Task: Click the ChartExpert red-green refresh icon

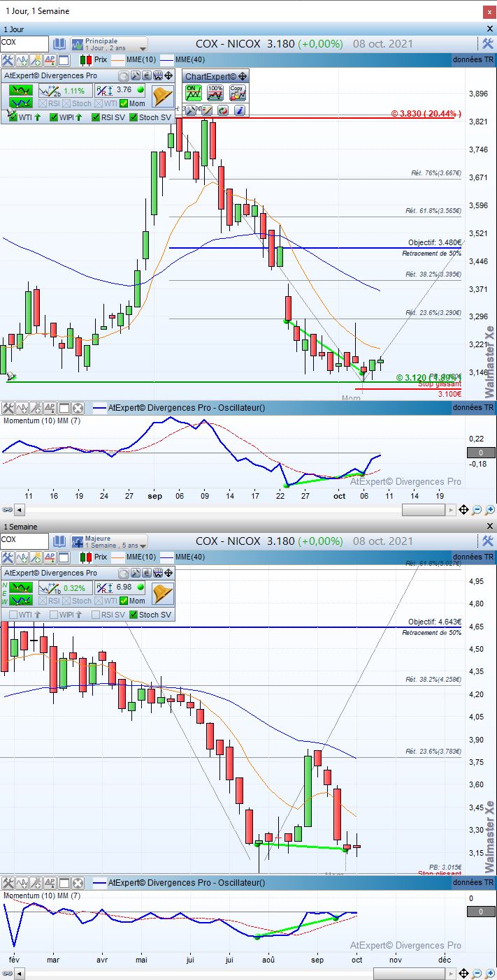Action: 223,110
